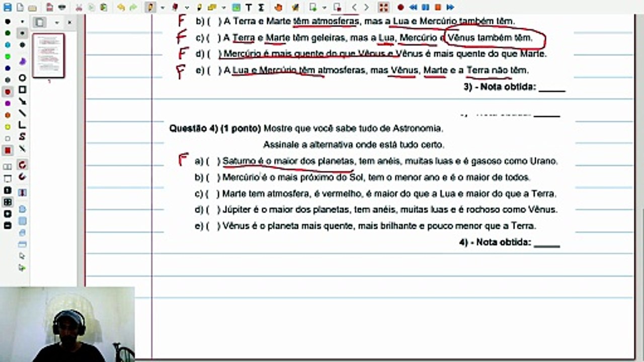Choose draw straight line tool

(x=23, y=113)
